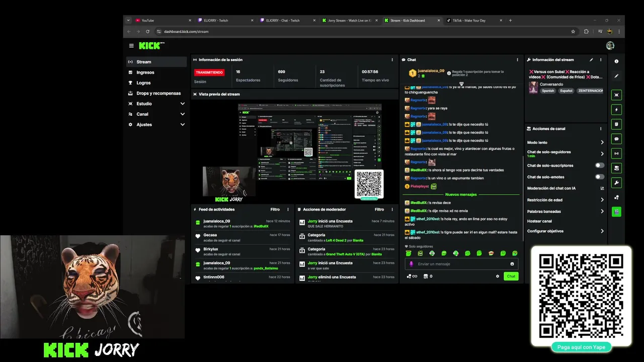Switch to TikTok - Make Your Day tab
Screen dimensions: 644x362
474,21
